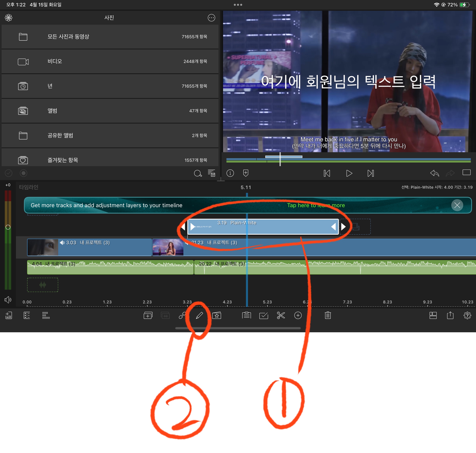Viewport: 476px width, 453px height.
Task: Tap the 타임라인 label
Action: (x=29, y=187)
